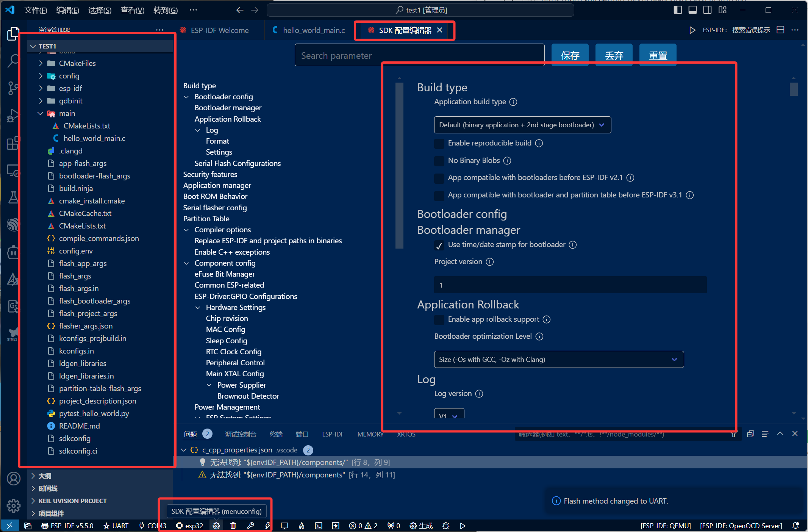This screenshot has height=532, width=808.
Task: Click the play launch icon in status bar
Action: 463,526
